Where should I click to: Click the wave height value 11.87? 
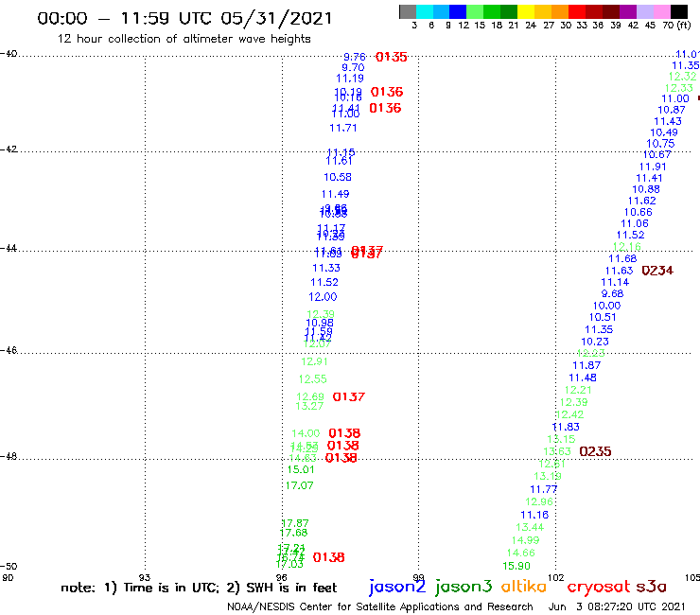coord(586,365)
